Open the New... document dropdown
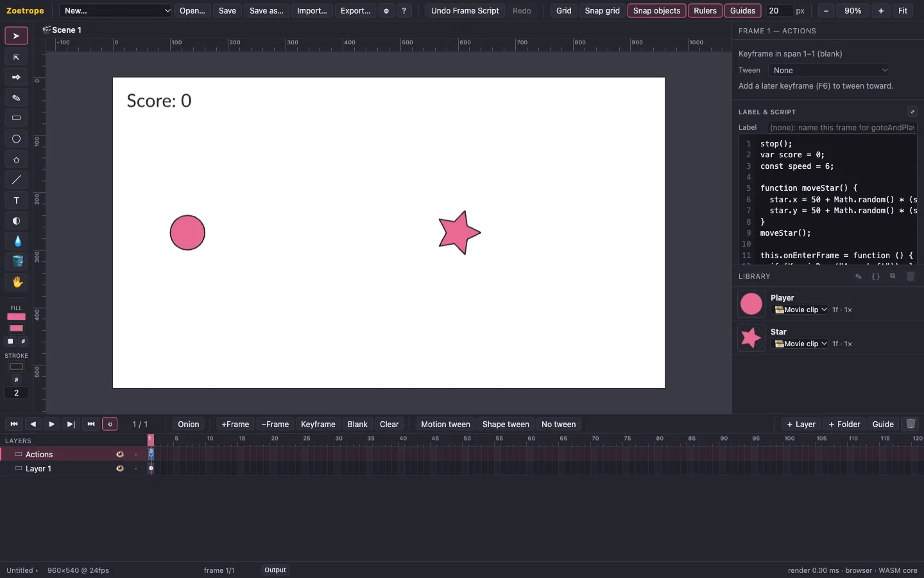 [116, 11]
